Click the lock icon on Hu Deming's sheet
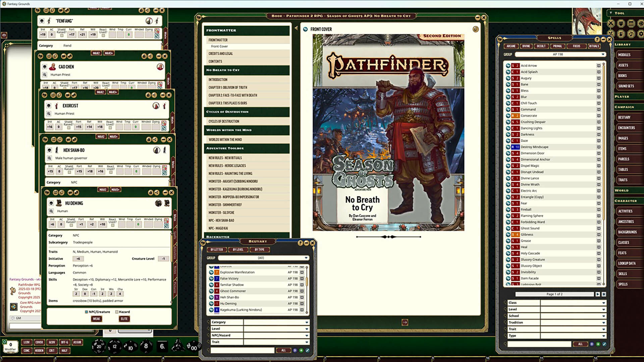 pyautogui.click(x=150, y=193)
